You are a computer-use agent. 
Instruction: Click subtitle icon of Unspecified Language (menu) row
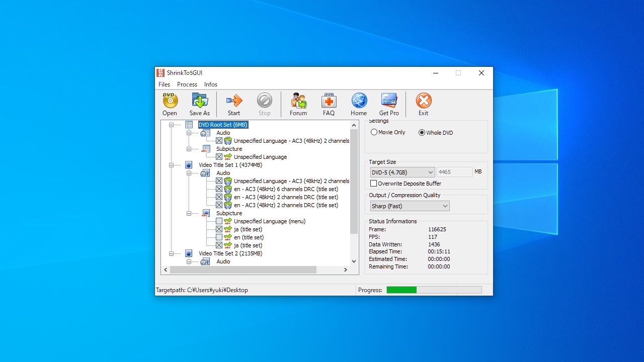(x=228, y=221)
